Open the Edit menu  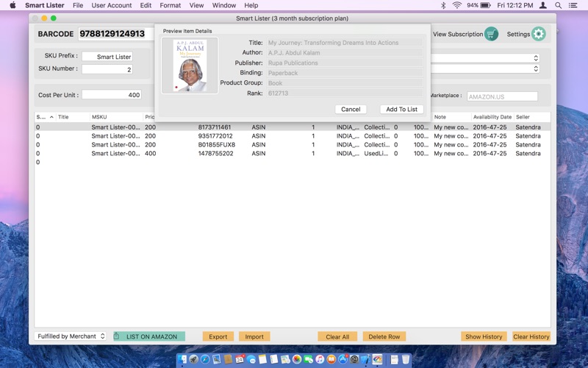[x=146, y=5]
